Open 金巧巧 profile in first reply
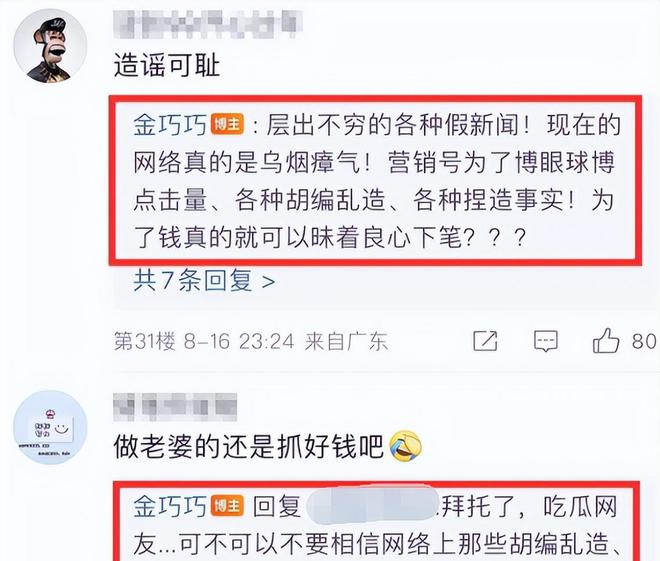This screenshot has width=660, height=561. pos(170,125)
